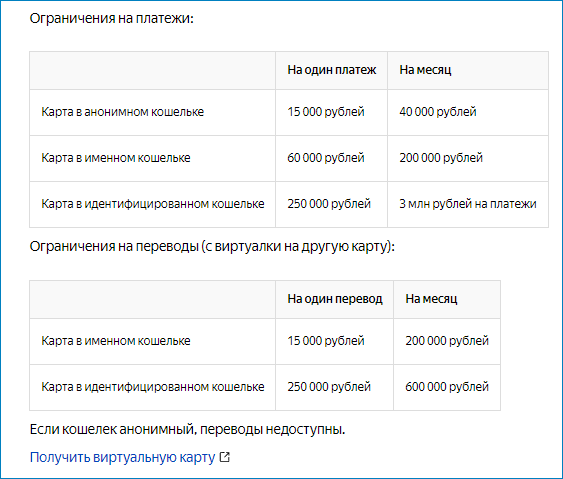Select 'Карта в идентифицированном кошельке' in payments table
Image resolution: width=563 pixels, height=479 pixels.
(152, 204)
